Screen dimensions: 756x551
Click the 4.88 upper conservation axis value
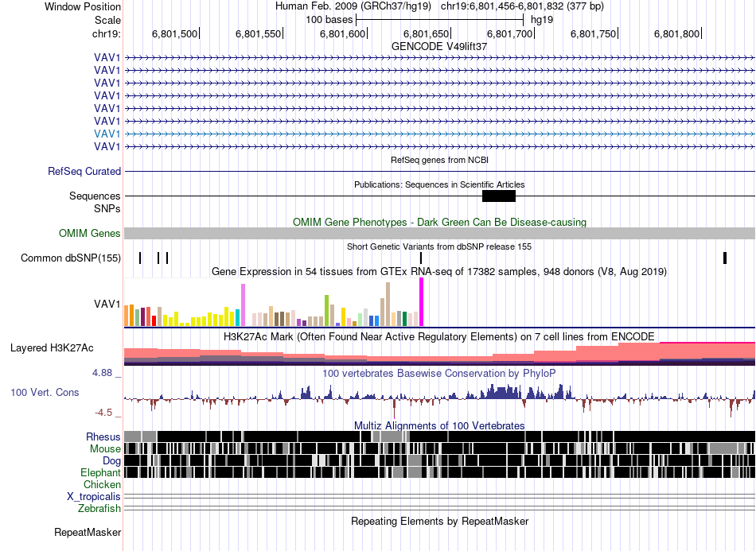[102, 373]
